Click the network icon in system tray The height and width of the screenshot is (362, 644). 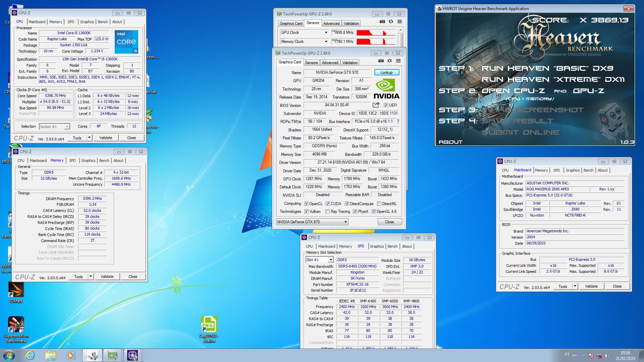[599, 356]
